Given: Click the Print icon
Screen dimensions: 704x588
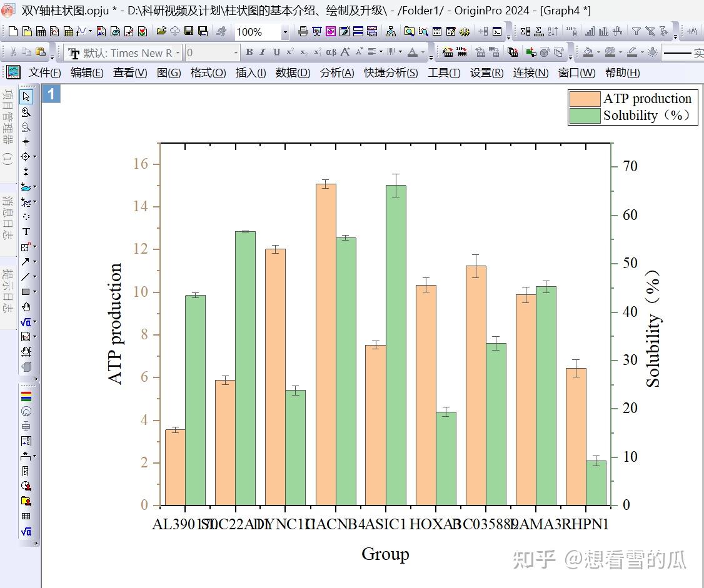Looking at the screenshot, I should tap(303, 31).
